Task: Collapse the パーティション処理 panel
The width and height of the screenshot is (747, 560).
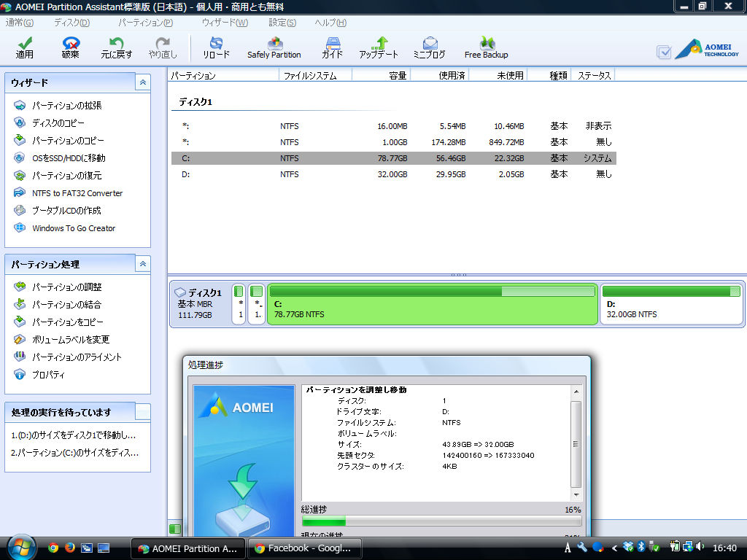Action: [x=142, y=264]
